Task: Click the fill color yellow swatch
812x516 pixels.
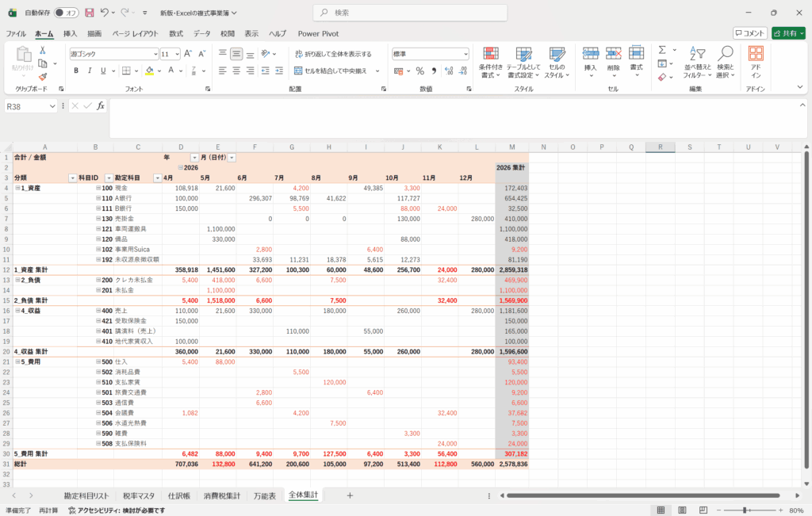Action: pos(148,71)
